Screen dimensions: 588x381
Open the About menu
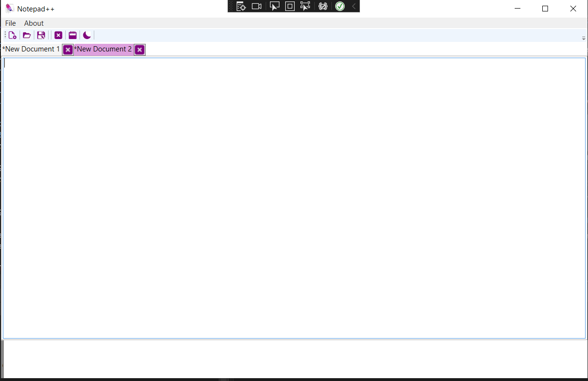coord(33,23)
